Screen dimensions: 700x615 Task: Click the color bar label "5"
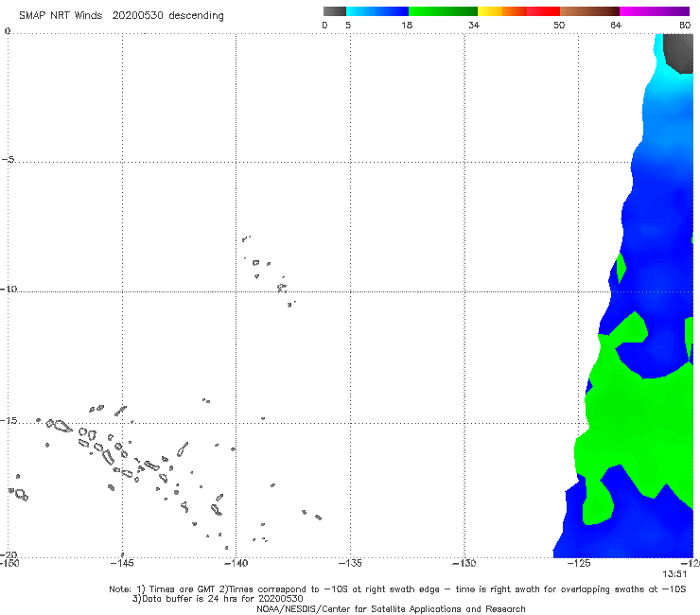348,25
